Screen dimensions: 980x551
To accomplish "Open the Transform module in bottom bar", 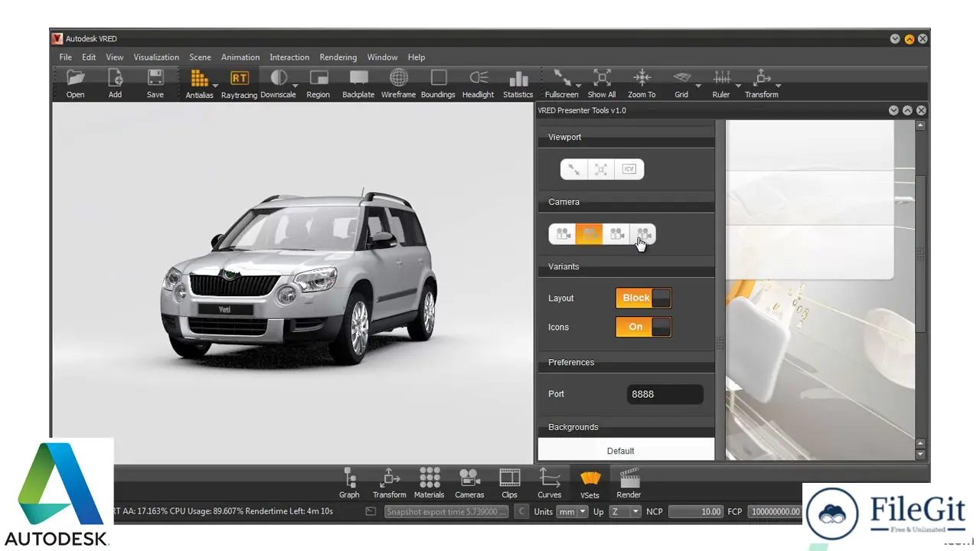I will point(390,484).
